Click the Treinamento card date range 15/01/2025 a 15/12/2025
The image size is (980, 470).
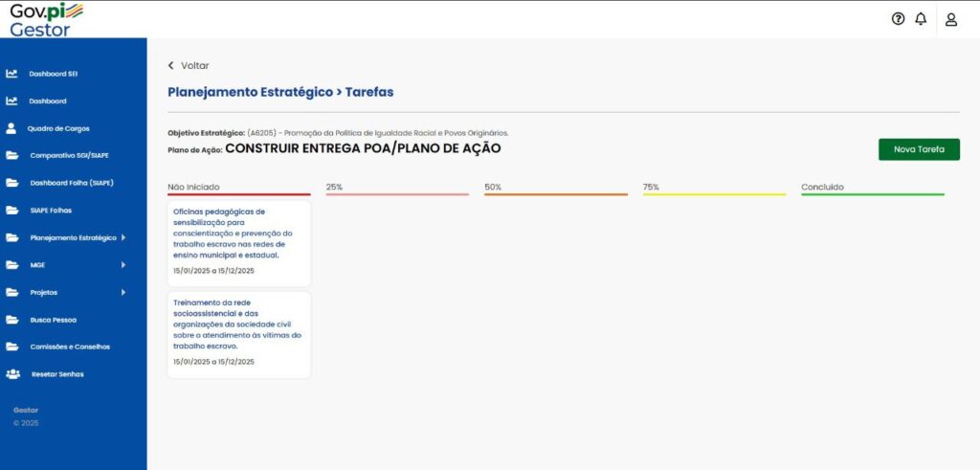pyautogui.click(x=213, y=362)
